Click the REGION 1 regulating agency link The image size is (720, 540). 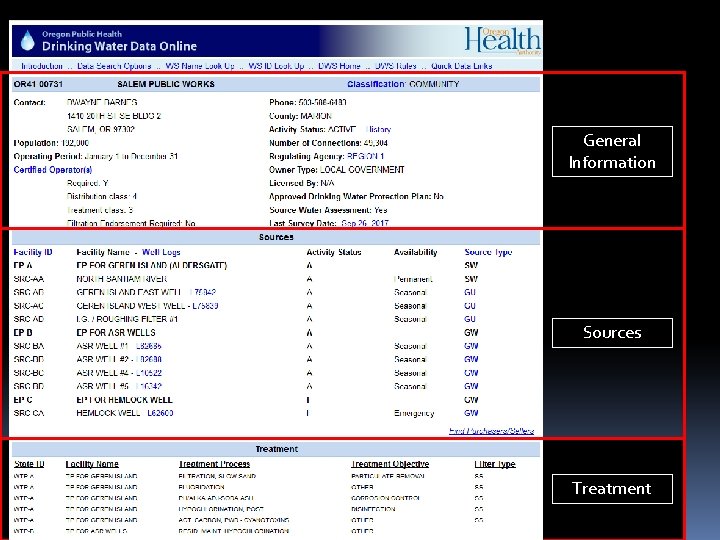(x=366, y=156)
